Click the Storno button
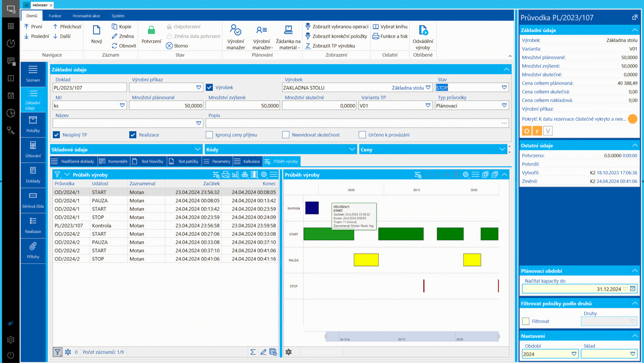This screenshot has height=363, width=644. click(x=177, y=46)
